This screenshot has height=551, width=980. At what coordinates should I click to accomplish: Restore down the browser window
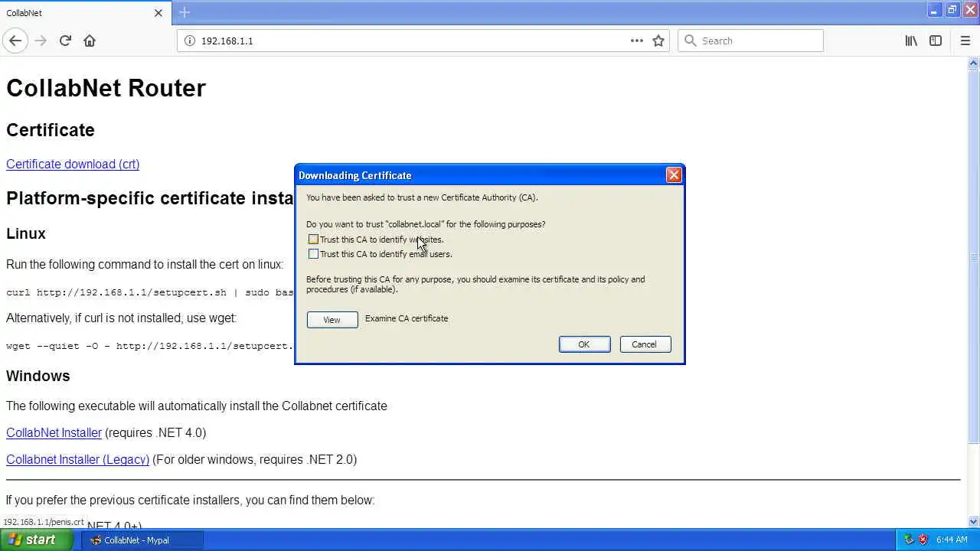coord(952,10)
